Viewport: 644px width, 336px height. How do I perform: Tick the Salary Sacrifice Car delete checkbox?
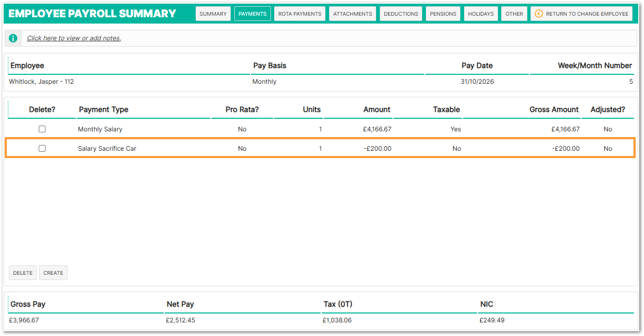pyautogui.click(x=42, y=148)
